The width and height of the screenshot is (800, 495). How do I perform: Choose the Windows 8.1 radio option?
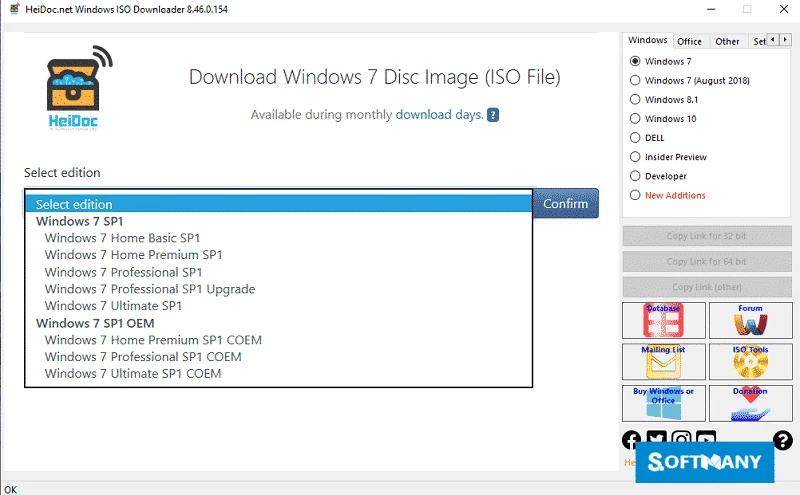(x=635, y=100)
